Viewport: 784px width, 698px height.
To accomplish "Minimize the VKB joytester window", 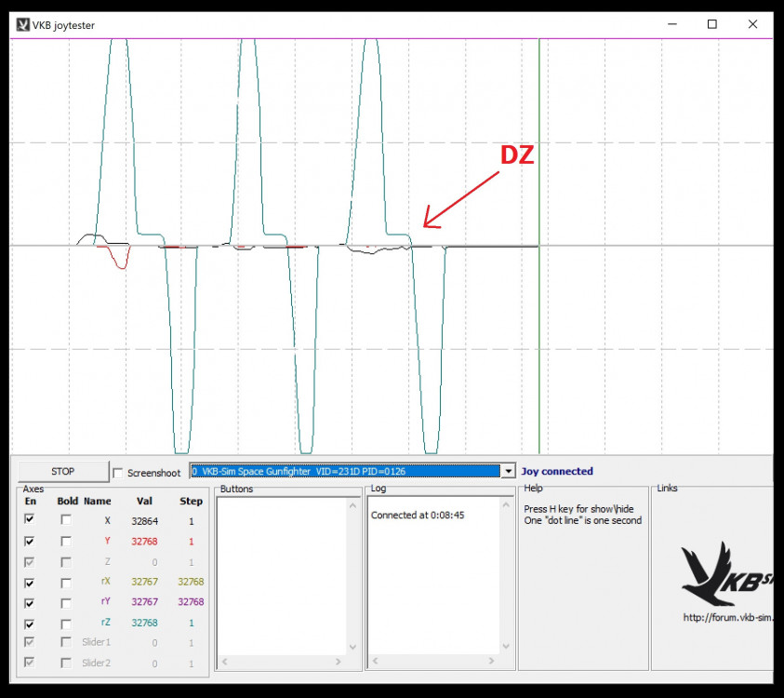I will (x=672, y=24).
